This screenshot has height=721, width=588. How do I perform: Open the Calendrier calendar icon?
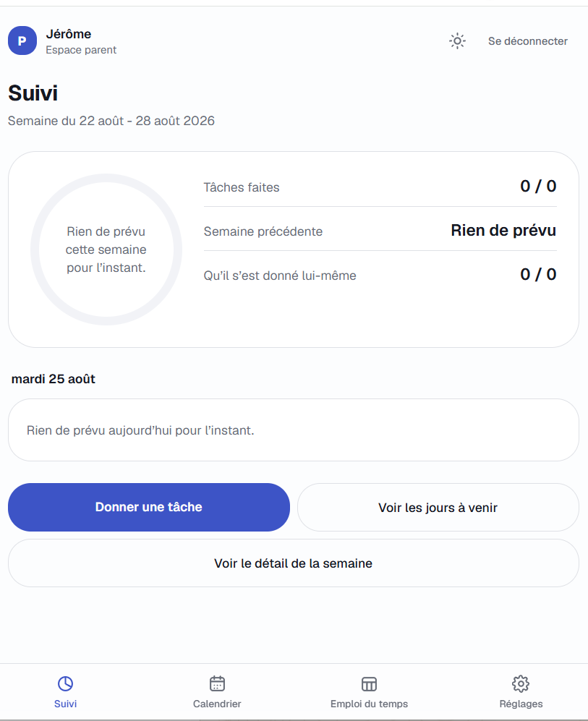click(217, 683)
